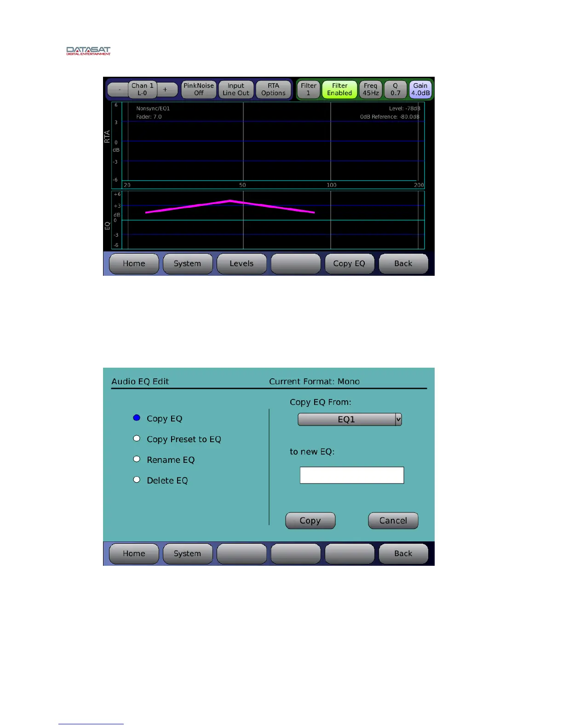Select the Filter 1 button
The image size is (563, 728).
point(309,89)
